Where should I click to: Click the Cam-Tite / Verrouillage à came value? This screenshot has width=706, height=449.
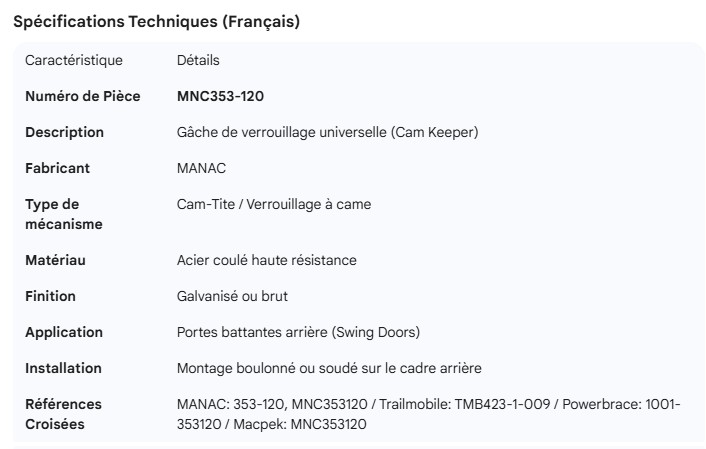273,204
